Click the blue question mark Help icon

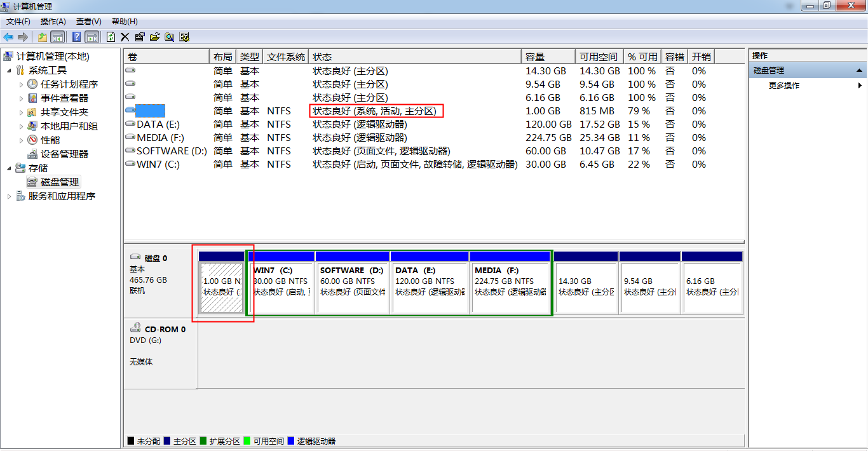[x=76, y=37]
